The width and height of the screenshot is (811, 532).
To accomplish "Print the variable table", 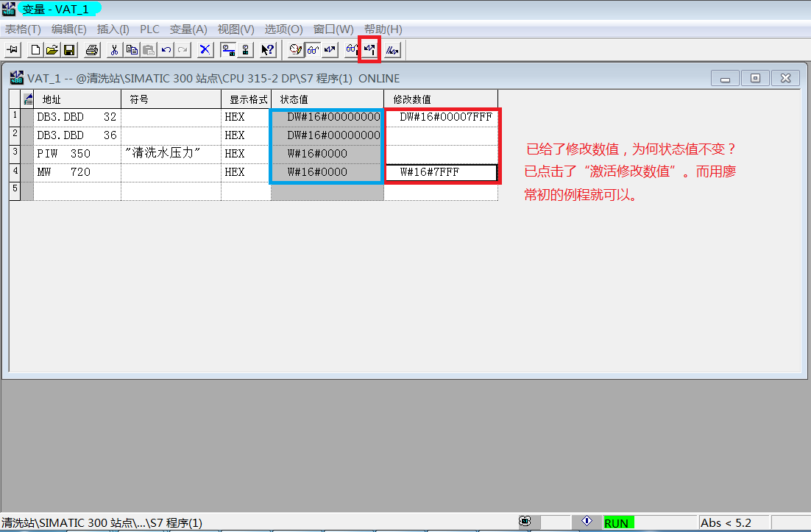I will click(x=92, y=50).
